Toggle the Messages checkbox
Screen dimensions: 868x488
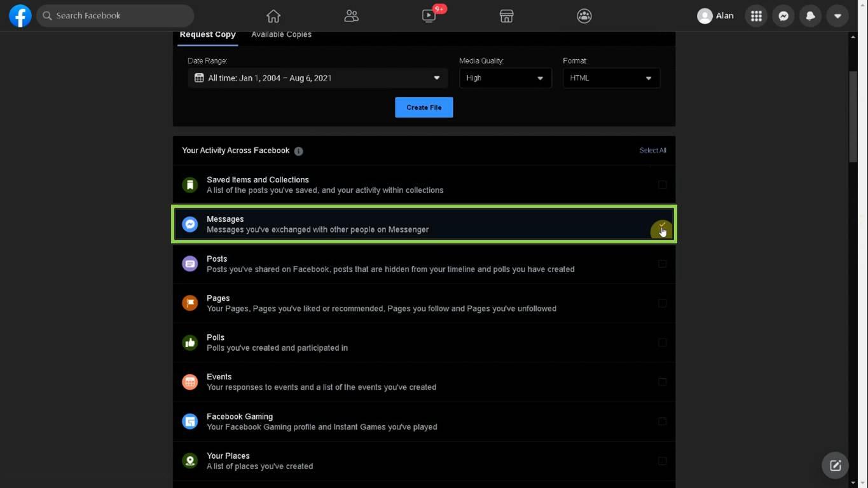click(x=662, y=224)
